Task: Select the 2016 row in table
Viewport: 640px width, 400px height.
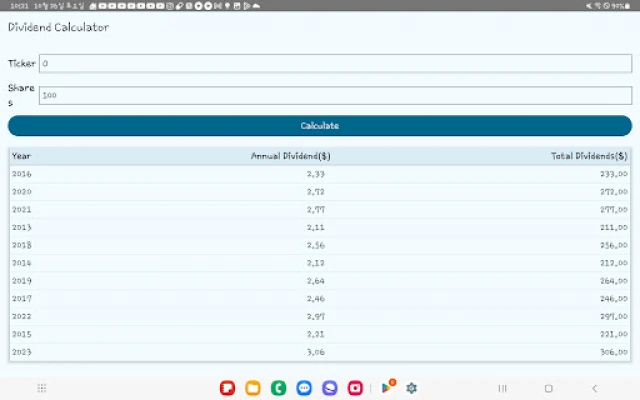Action: tap(320, 174)
